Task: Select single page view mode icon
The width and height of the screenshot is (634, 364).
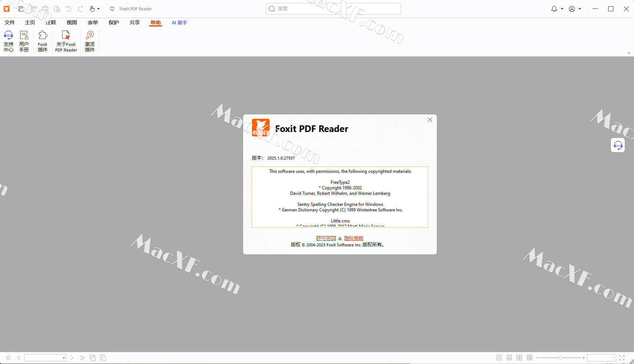Action: [x=499, y=358]
